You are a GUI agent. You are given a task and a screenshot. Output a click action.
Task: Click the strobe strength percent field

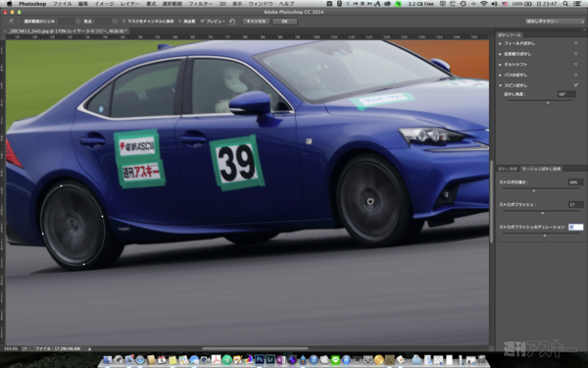coord(575,183)
